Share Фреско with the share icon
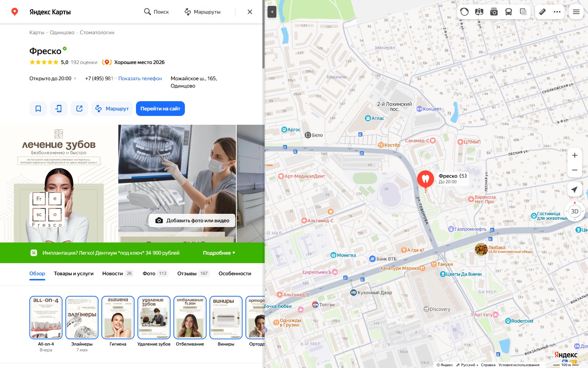The height and width of the screenshot is (368, 588). [x=79, y=109]
